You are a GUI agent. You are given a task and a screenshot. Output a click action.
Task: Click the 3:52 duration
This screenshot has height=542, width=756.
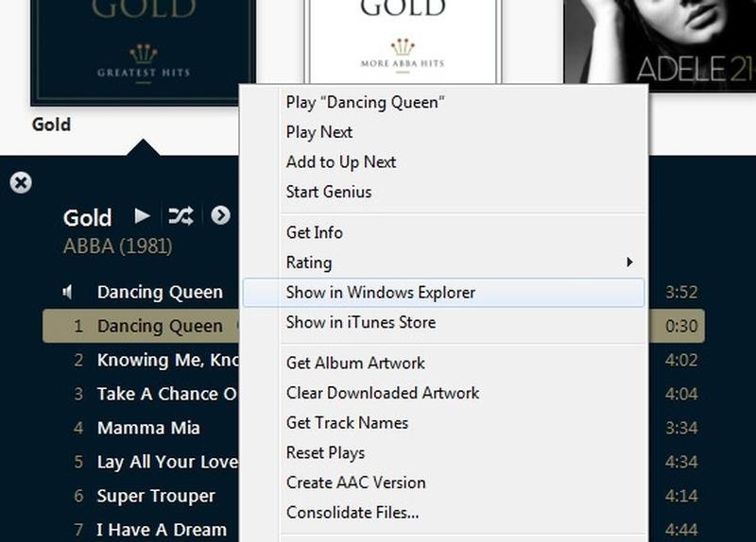(681, 292)
